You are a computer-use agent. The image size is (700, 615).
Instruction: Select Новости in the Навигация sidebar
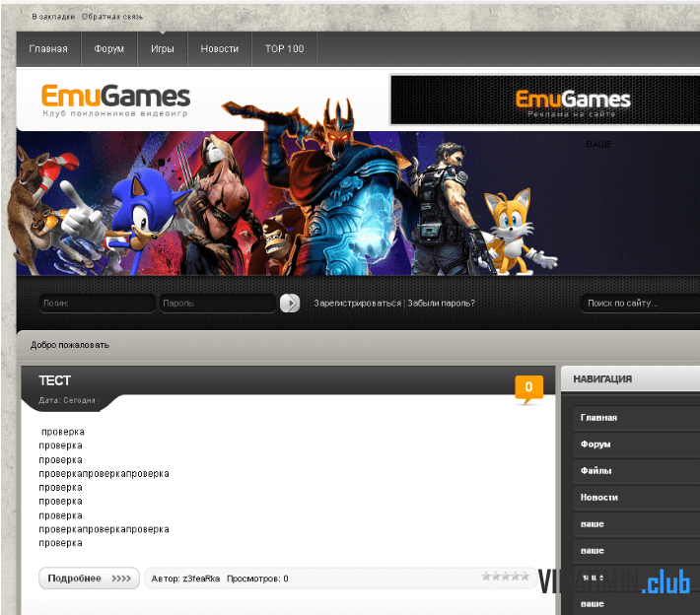click(x=637, y=498)
